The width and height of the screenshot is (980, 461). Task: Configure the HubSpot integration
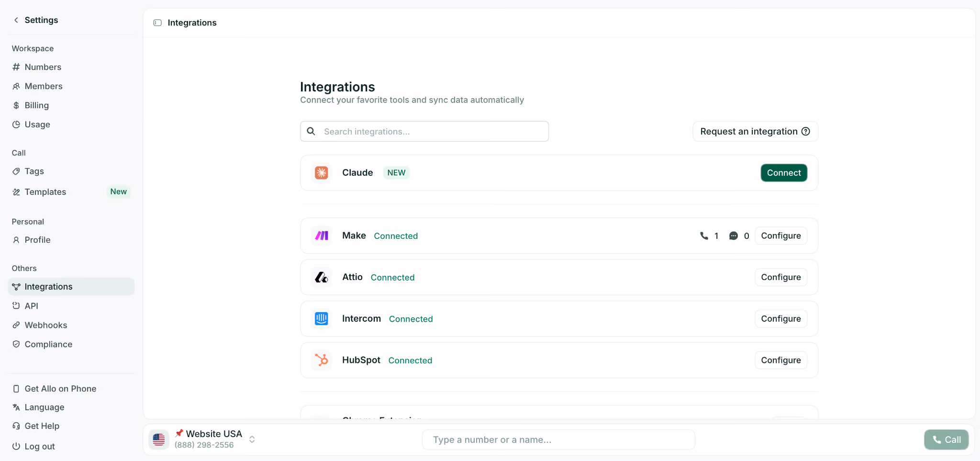click(781, 360)
